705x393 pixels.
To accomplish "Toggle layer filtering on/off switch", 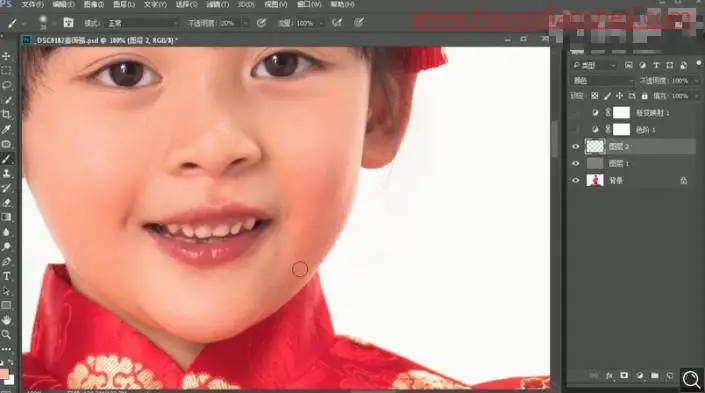I will point(698,64).
